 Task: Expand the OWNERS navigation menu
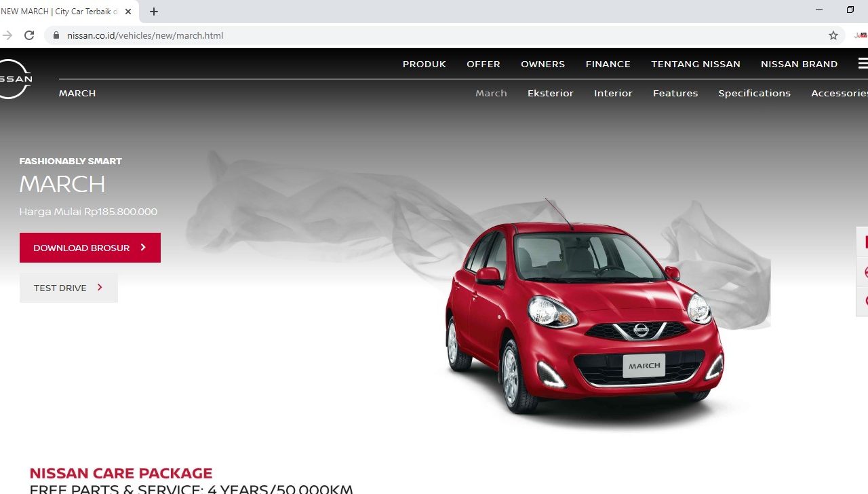(x=542, y=64)
